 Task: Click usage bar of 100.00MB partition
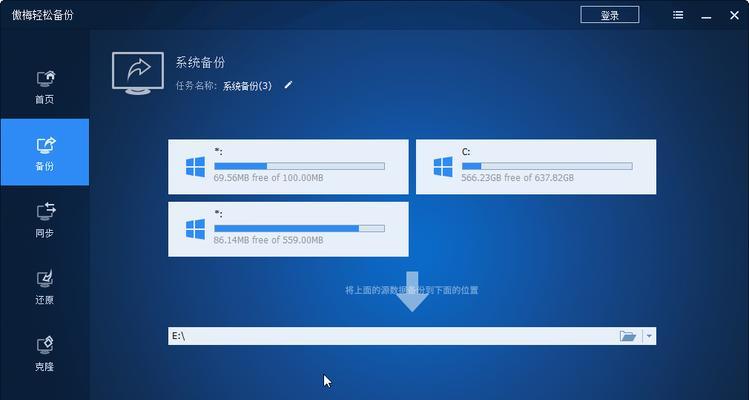click(x=300, y=166)
